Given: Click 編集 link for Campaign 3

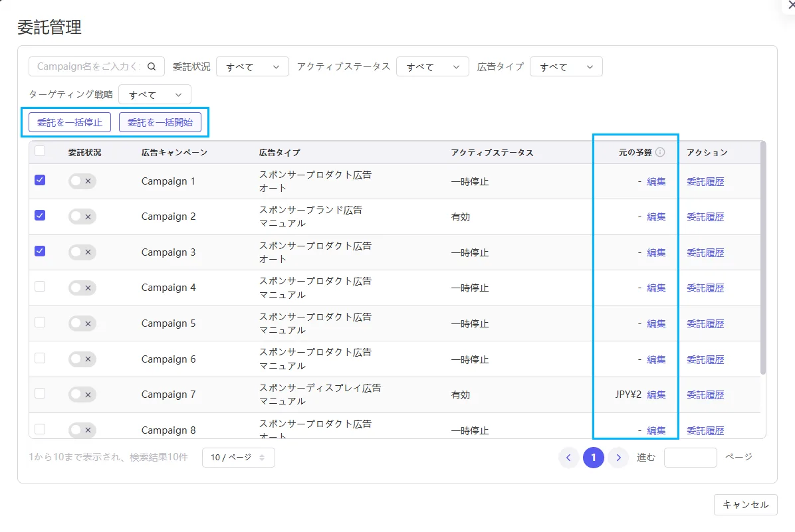Looking at the screenshot, I should click(656, 252).
